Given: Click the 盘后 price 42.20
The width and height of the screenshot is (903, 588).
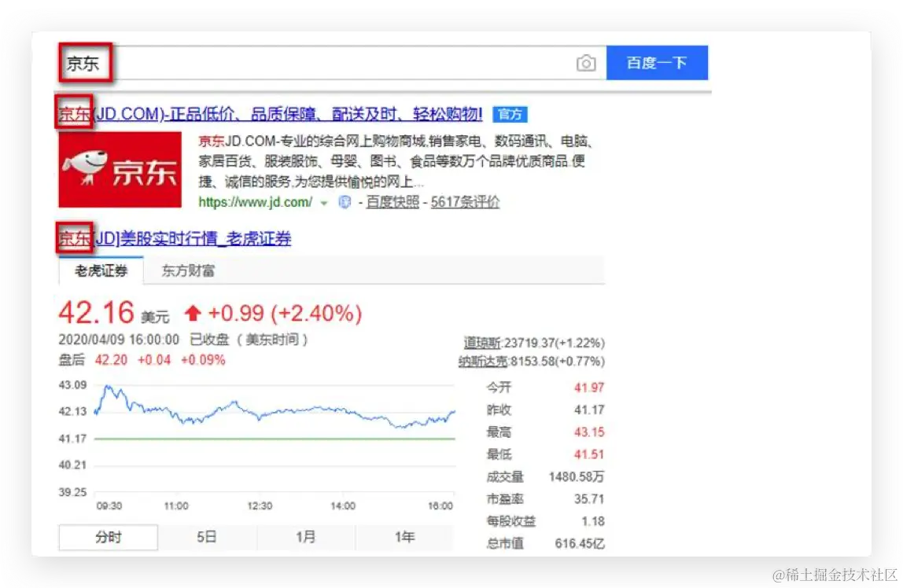Looking at the screenshot, I should click(x=111, y=360).
